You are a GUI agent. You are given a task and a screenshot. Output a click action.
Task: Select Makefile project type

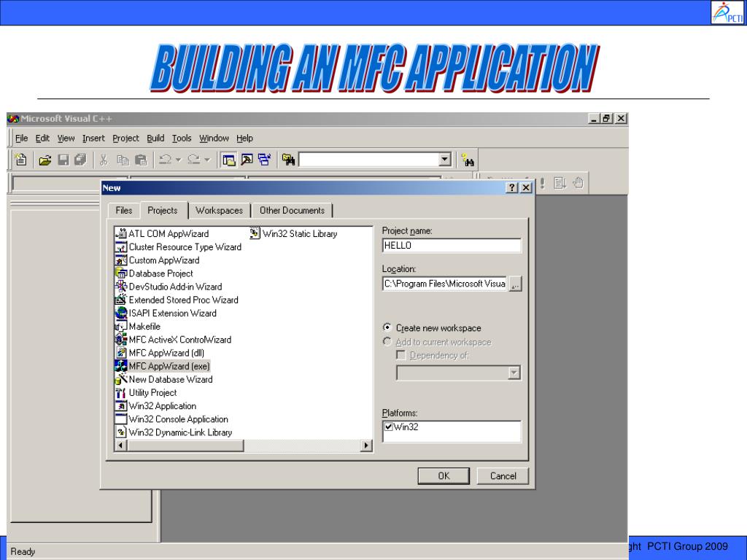(x=144, y=326)
